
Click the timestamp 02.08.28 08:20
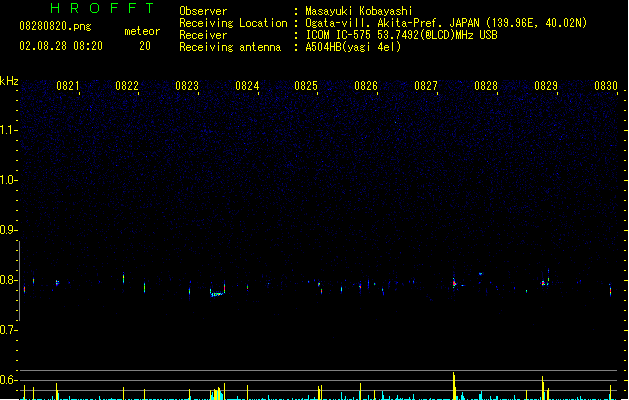click(x=61, y=46)
